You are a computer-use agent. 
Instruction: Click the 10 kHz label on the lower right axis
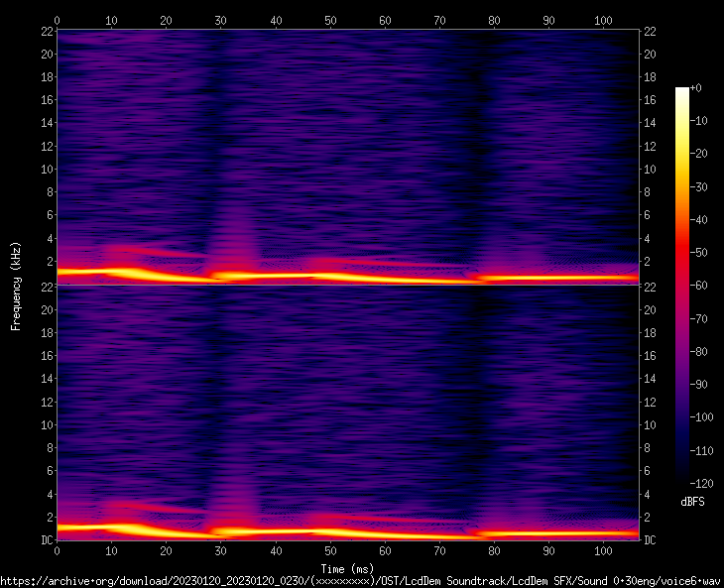click(x=651, y=425)
